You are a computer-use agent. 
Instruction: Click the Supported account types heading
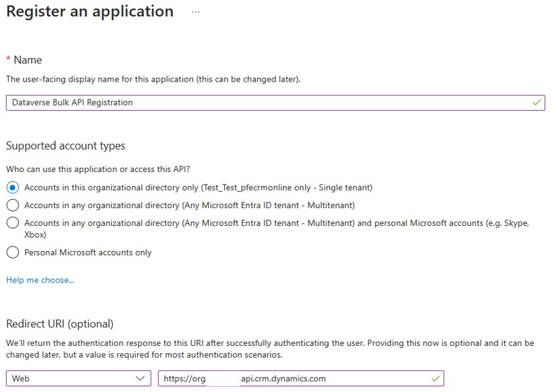65,146
